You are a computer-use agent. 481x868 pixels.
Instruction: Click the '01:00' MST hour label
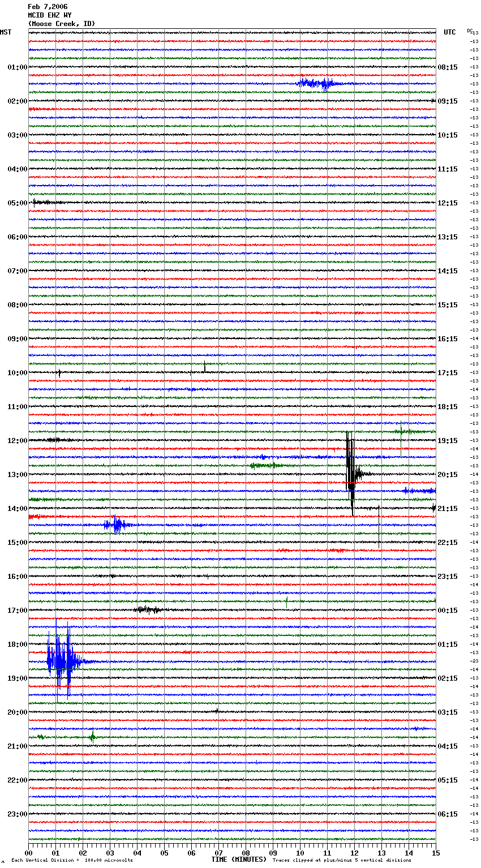[x=18, y=67]
